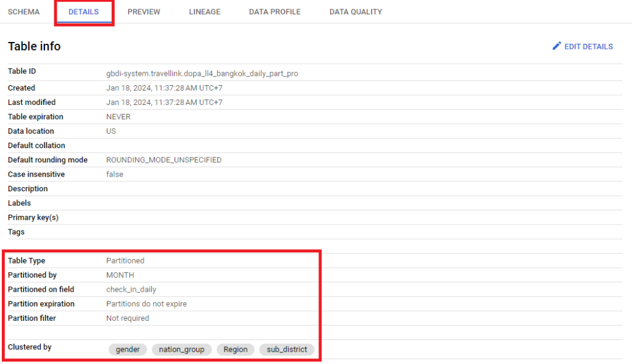This screenshot has width=632, height=364.
Task: Switch to the SCHEMA tab
Action: [23, 12]
